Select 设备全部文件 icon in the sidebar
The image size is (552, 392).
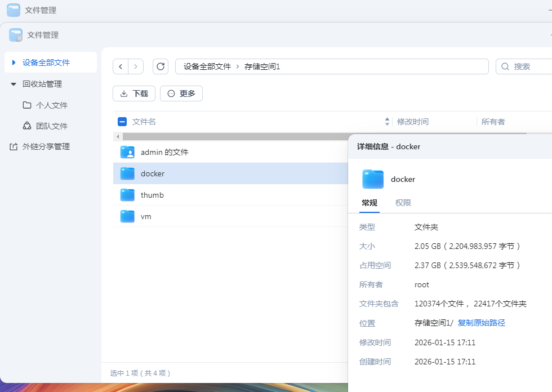pos(14,63)
